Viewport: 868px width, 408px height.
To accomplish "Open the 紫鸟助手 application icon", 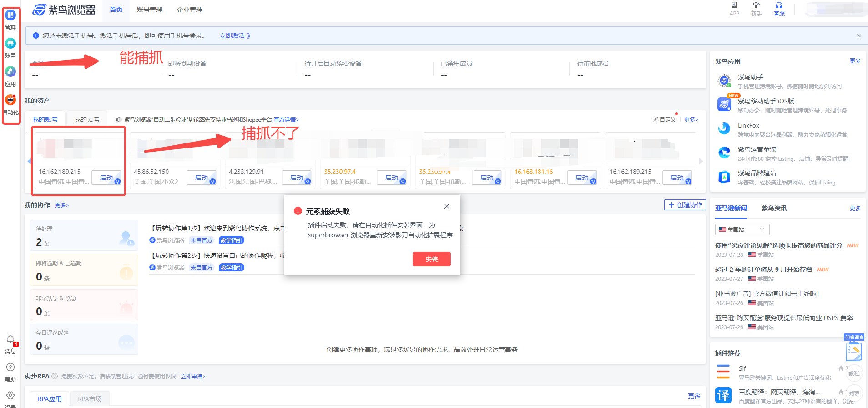I will click(x=724, y=81).
